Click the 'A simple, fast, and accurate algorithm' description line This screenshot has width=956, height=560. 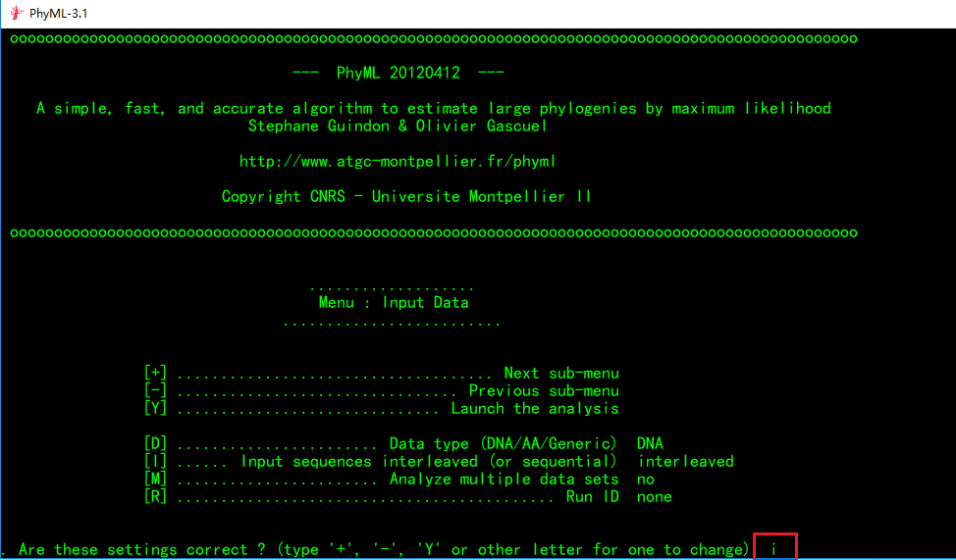pyautogui.click(x=434, y=109)
